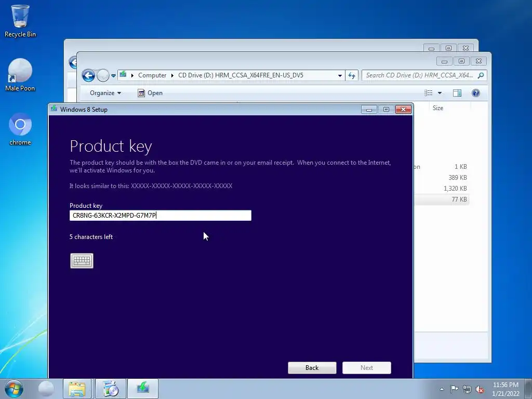The width and height of the screenshot is (532, 399).
Task: Change the view using the view icon
Action: click(429, 93)
